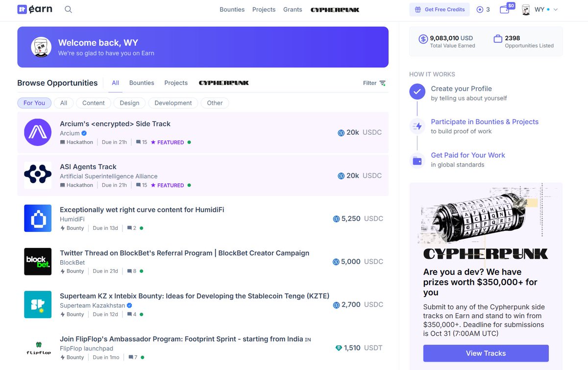Click comment icon on Arcium listing

point(138,142)
